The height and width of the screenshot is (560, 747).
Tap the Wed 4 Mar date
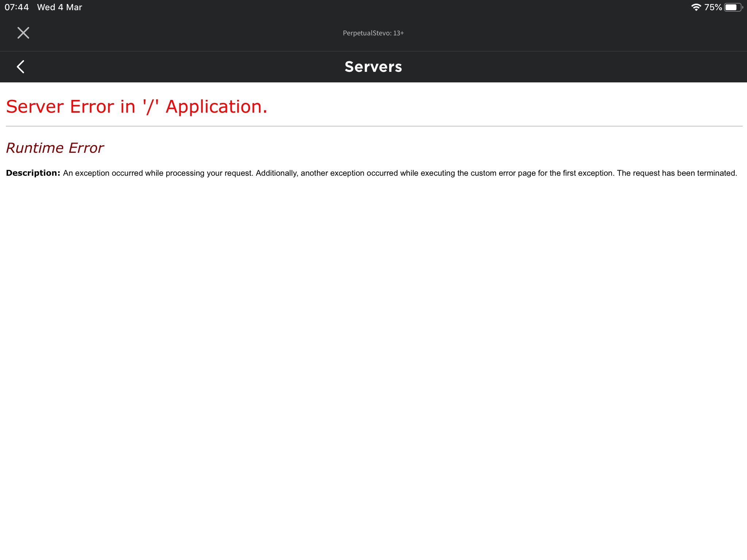59,7
